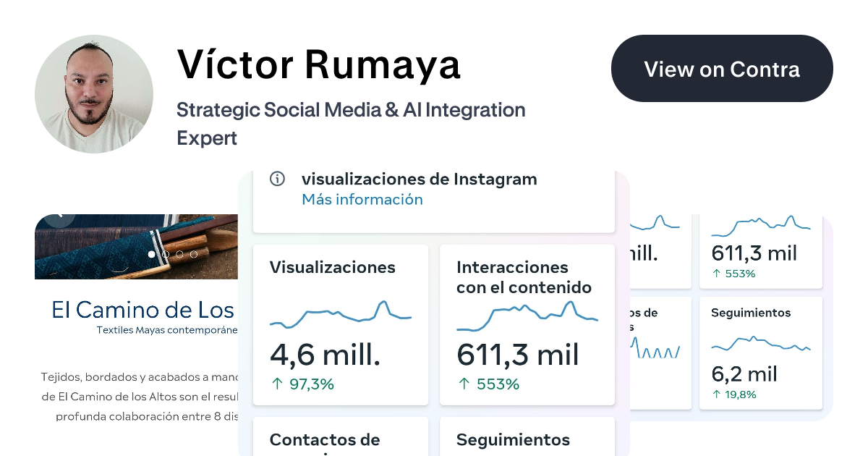
Task: Click the trend graph on the Seguimientos card
Action: [x=760, y=345]
